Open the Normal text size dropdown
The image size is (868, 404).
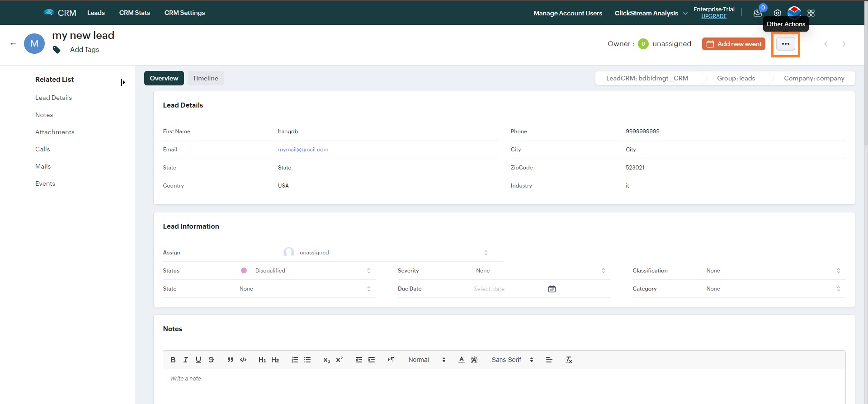click(x=427, y=360)
